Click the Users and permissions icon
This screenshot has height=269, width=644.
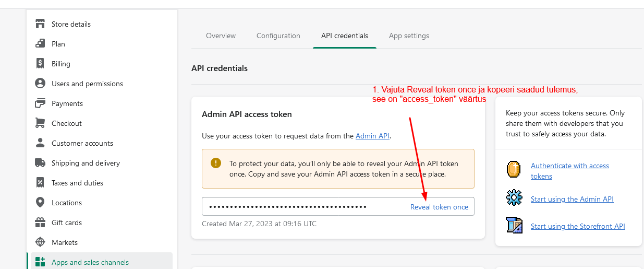tap(40, 84)
